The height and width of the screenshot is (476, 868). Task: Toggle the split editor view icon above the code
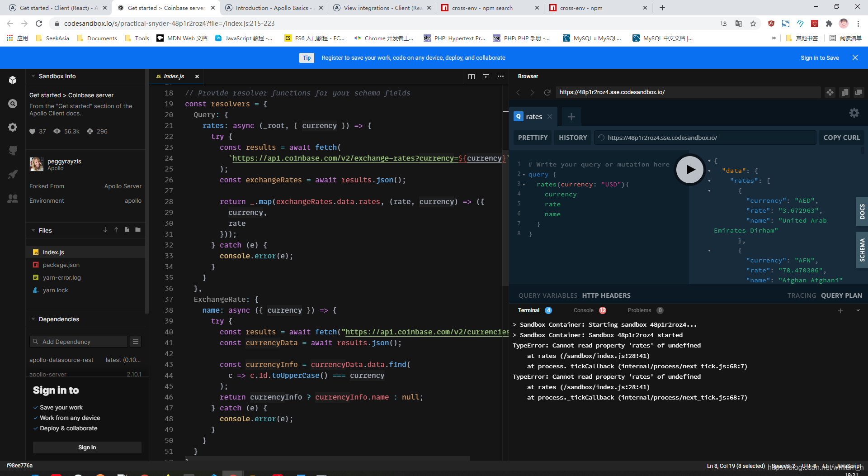pos(472,76)
